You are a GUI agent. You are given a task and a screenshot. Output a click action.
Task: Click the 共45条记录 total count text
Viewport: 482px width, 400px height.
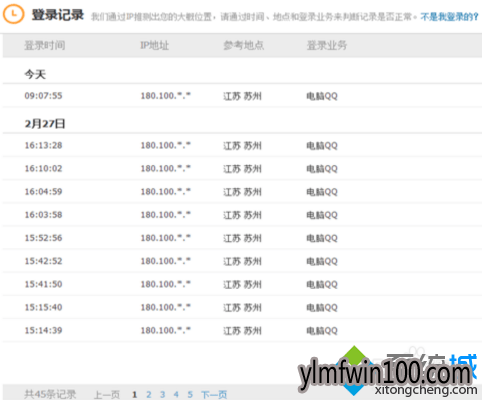(50, 395)
